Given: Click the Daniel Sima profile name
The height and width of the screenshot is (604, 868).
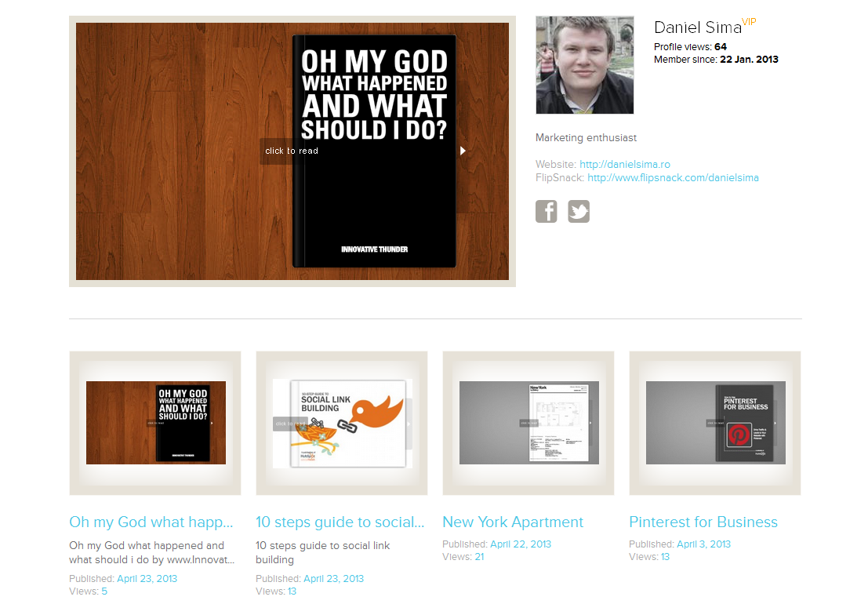Looking at the screenshot, I should tap(698, 27).
